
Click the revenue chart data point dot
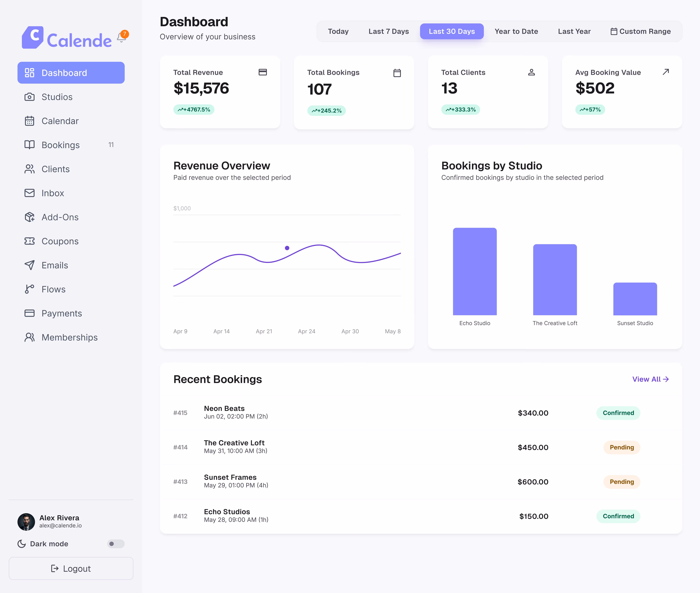coord(287,248)
